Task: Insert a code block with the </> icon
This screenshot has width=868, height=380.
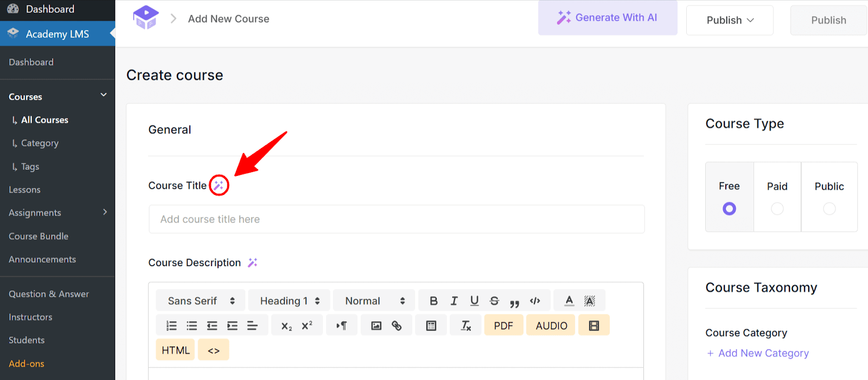Action: point(535,301)
